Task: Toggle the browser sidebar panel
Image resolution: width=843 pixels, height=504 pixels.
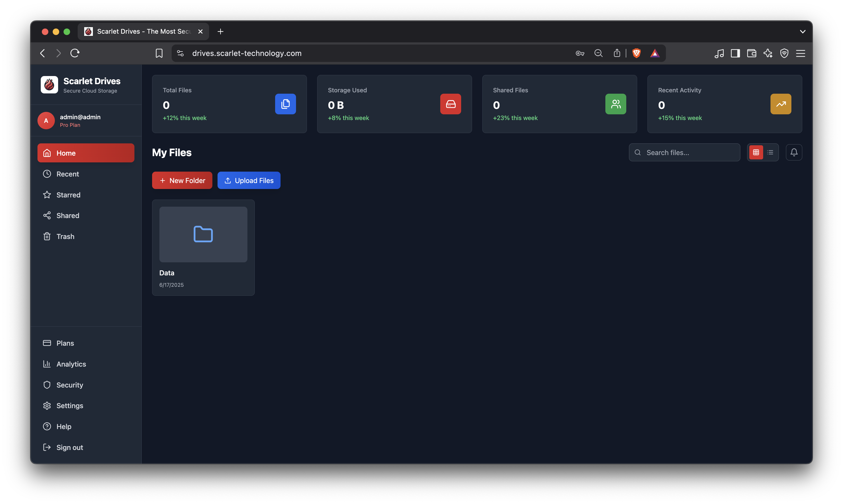Action: click(x=735, y=53)
